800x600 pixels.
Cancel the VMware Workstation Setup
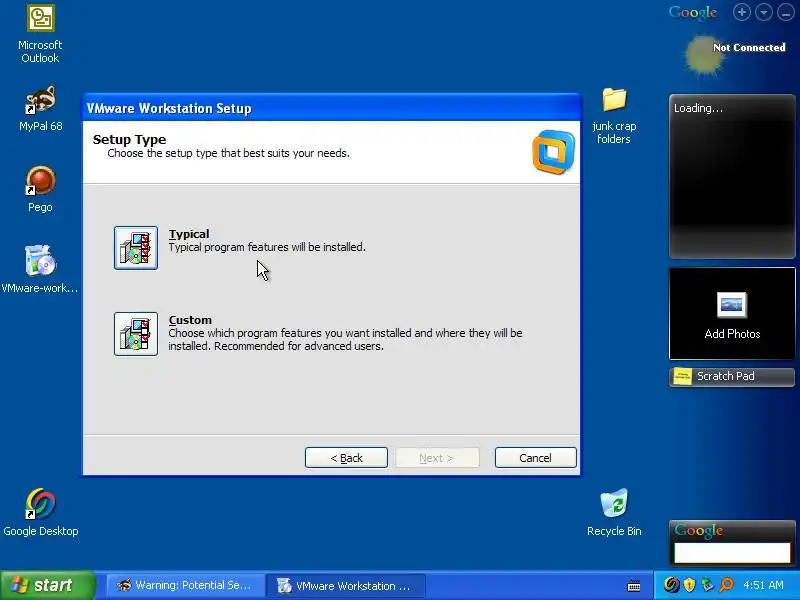[536, 458]
